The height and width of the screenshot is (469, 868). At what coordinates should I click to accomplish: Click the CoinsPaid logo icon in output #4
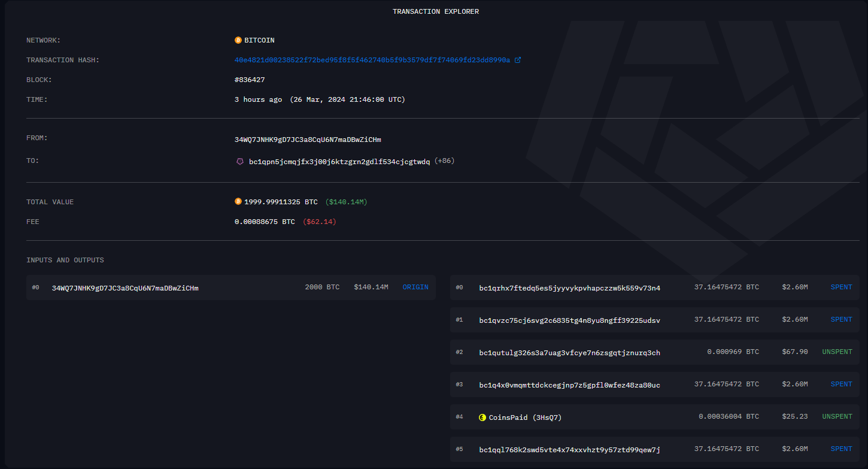pos(482,417)
